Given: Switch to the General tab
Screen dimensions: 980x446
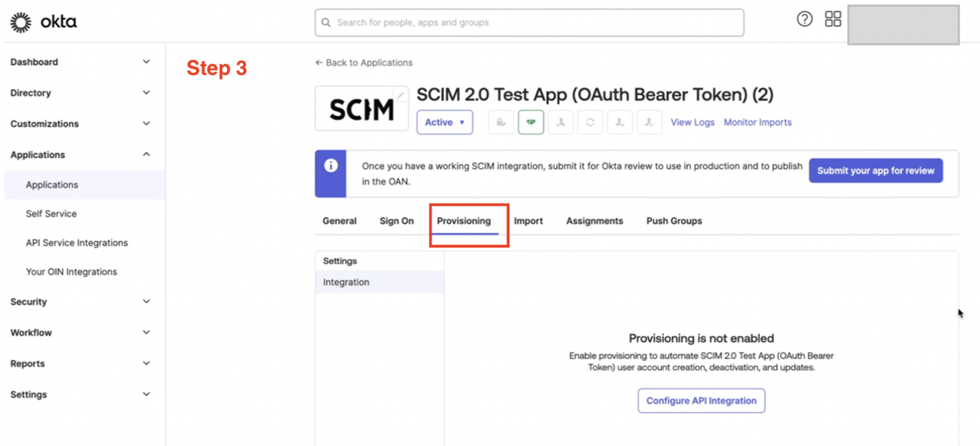Looking at the screenshot, I should [x=339, y=221].
